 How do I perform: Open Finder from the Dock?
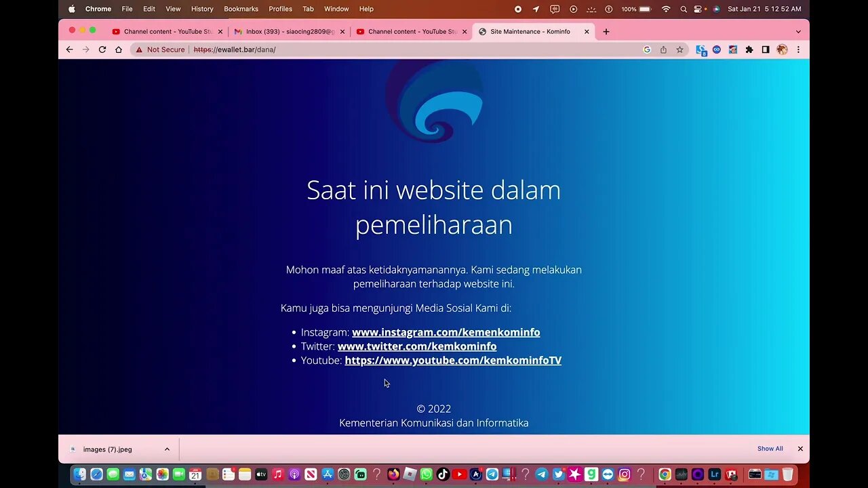click(x=80, y=474)
